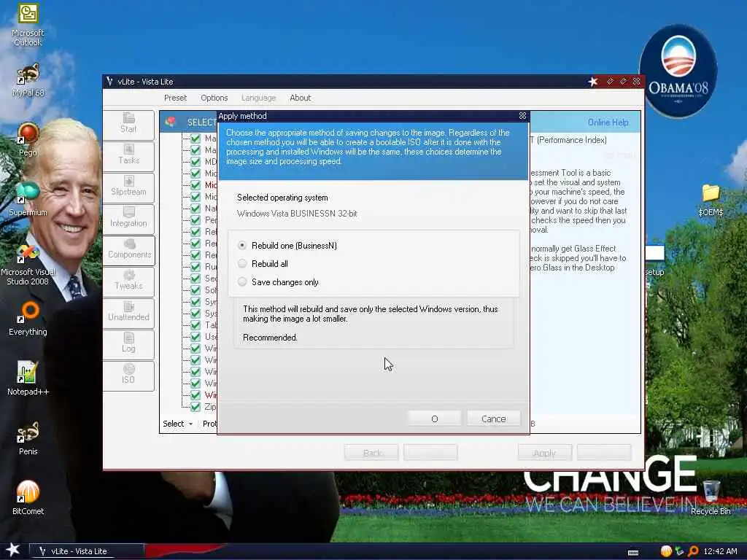Select the Everything desktop shortcut
Viewport: 747px width, 560px height.
28,319
